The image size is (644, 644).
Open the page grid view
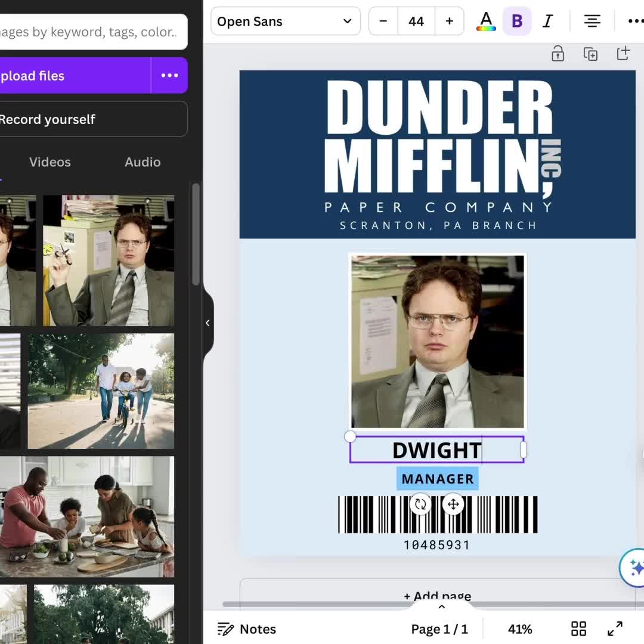(x=577, y=628)
